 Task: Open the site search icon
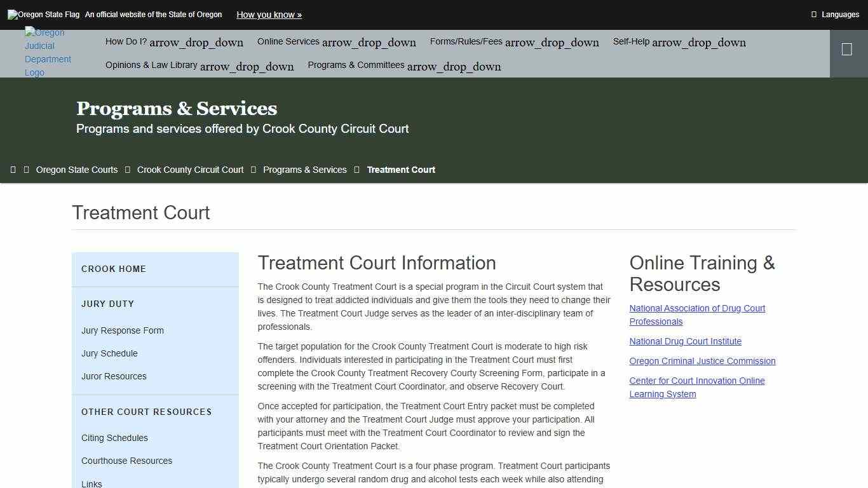848,48
